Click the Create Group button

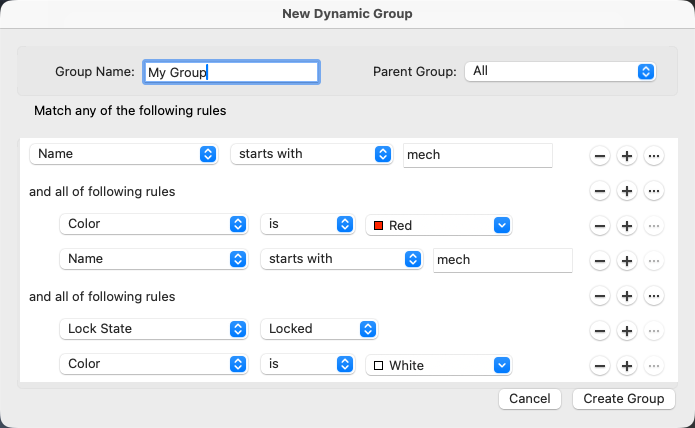[x=624, y=399]
